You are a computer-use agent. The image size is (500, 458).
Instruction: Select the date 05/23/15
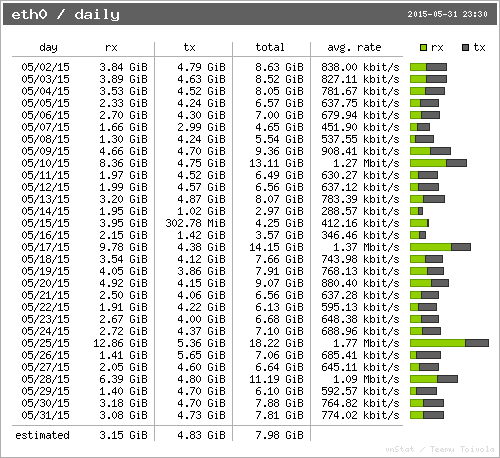tap(45, 319)
